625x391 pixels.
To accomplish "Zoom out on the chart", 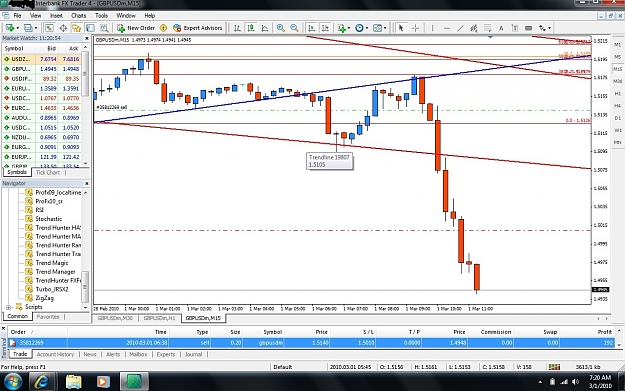I will click(294, 28).
